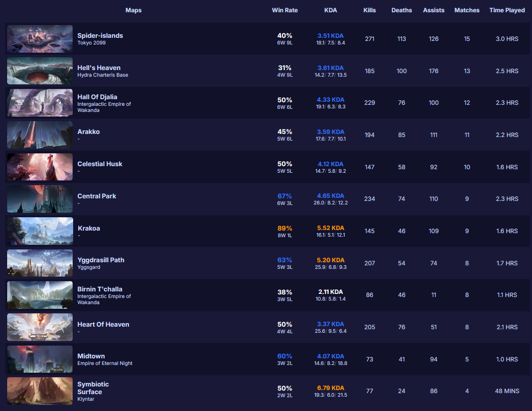532x411 pixels.
Task: Select the Tokyo 2099 subtitle text
Action: [91, 43]
